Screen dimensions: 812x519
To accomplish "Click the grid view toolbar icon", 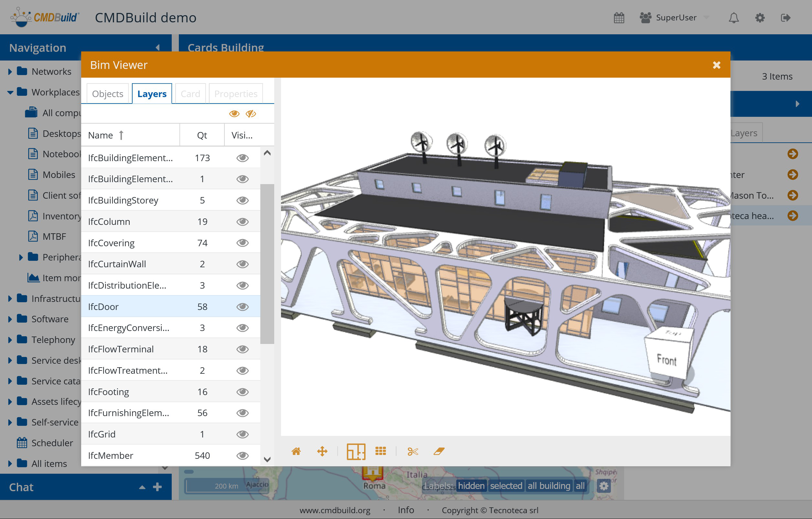I will (x=380, y=451).
